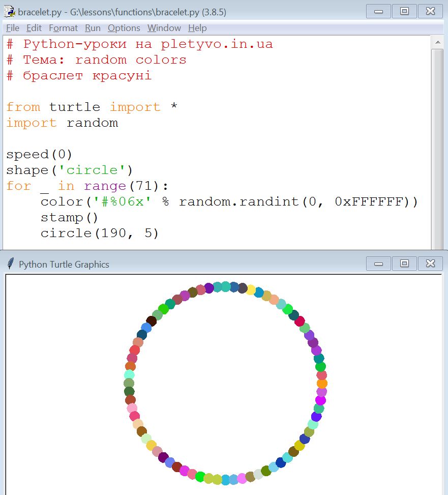Click the line 'from turtle import *'
448x495 pixels.
coord(92,107)
